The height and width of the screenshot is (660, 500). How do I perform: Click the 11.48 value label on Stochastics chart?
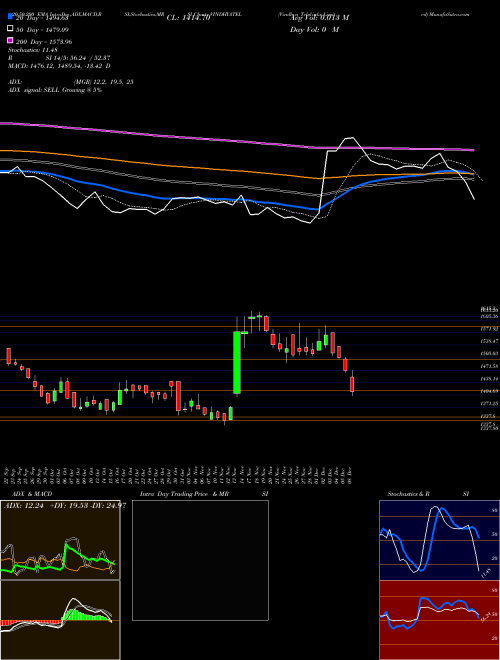(485, 573)
